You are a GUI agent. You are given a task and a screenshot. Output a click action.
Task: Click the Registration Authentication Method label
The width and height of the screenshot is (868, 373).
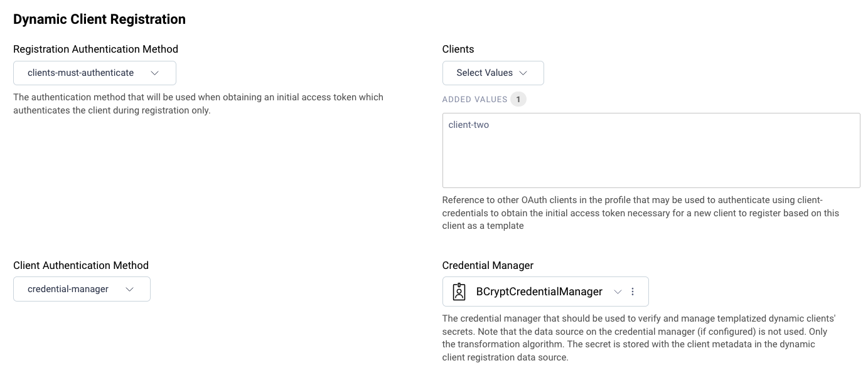click(x=95, y=49)
